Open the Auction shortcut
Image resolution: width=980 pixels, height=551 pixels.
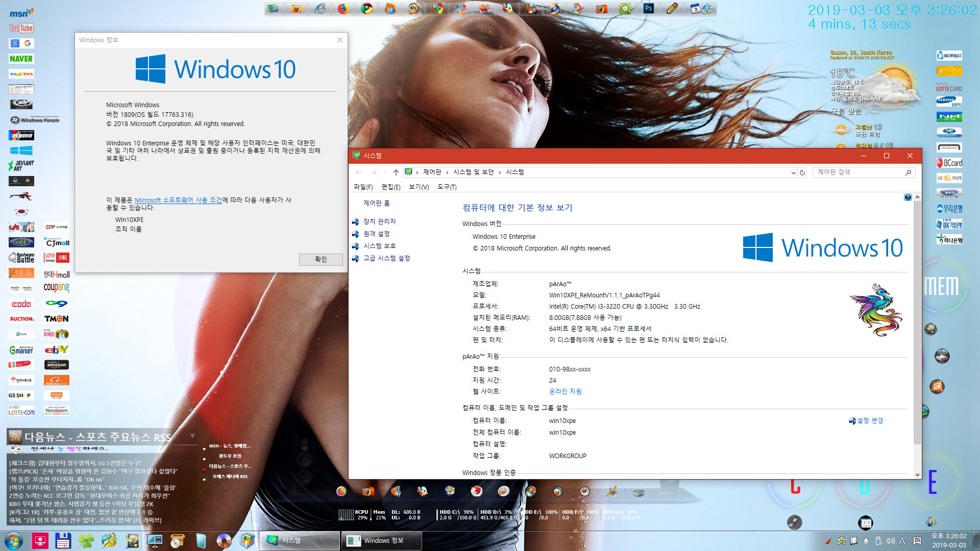[21, 319]
